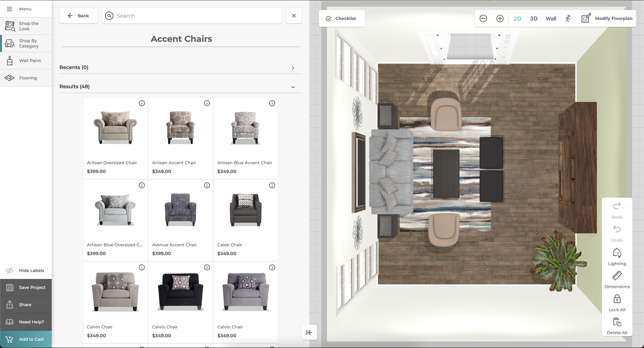Toggle Dimensions display
Image resolution: width=644 pixels, height=348 pixels.
[617, 280]
